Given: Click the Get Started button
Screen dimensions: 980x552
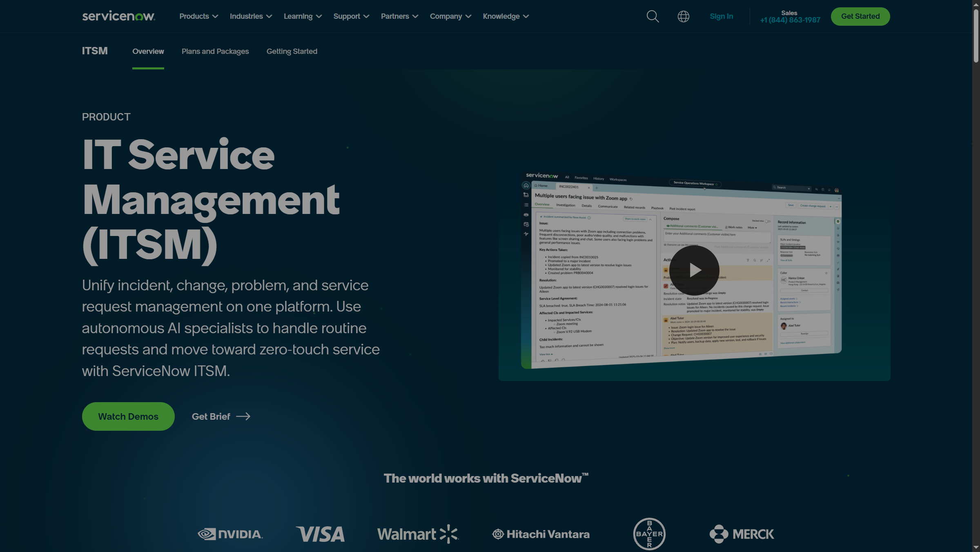Looking at the screenshot, I should point(860,16).
